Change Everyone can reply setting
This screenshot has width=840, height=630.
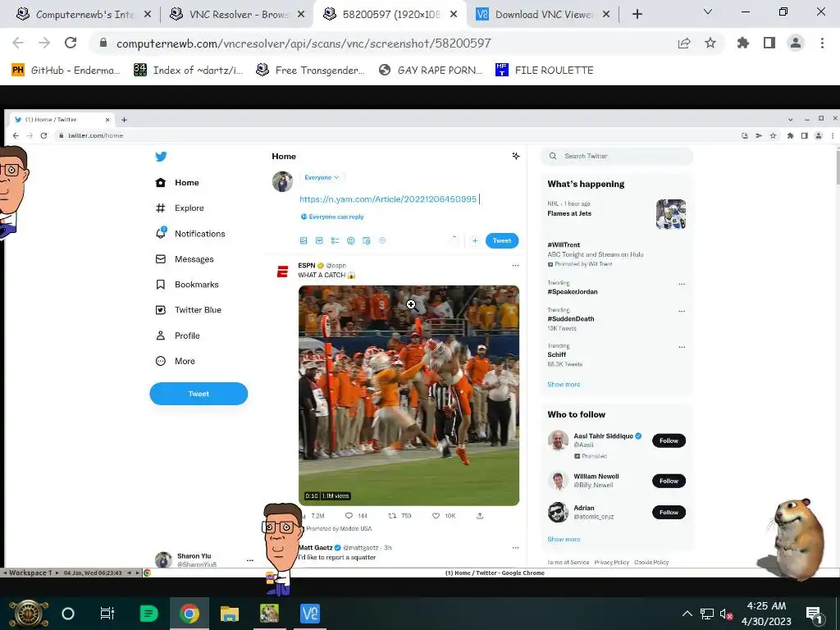(x=332, y=217)
